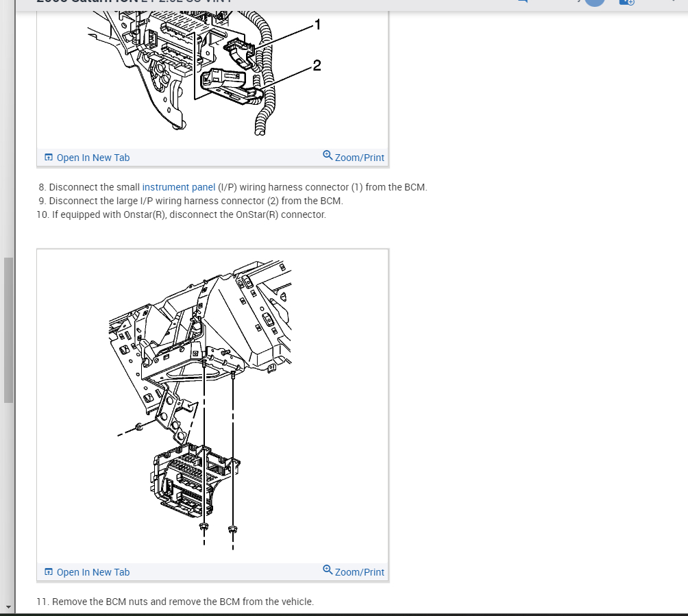Click the blue circle avatar in top bar
688x616 pixels.
click(x=595, y=2)
